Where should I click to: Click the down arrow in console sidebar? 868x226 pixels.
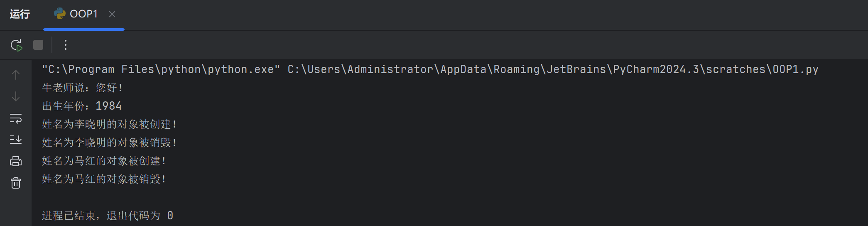(16, 96)
